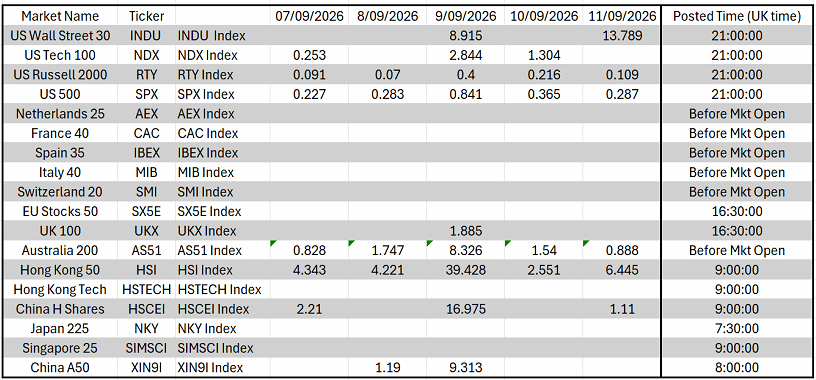Select the 8/09/2026 column header

click(388, 16)
